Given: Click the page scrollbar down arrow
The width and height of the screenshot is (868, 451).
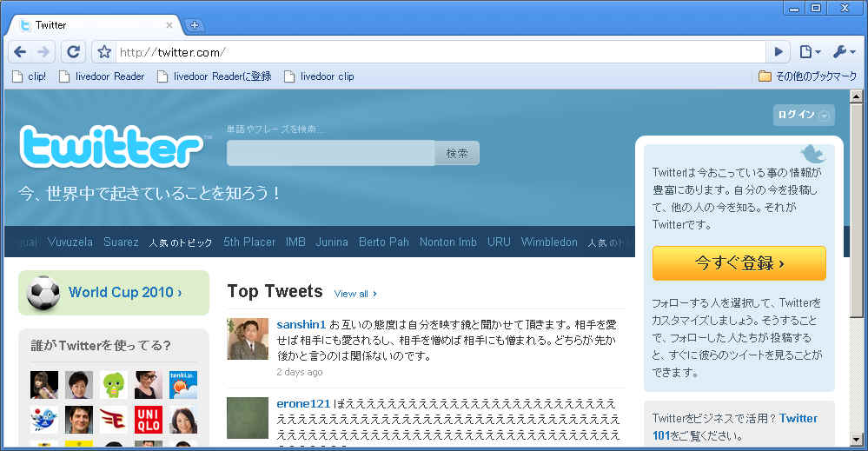Looking at the screenshot, I should [856, 440].
